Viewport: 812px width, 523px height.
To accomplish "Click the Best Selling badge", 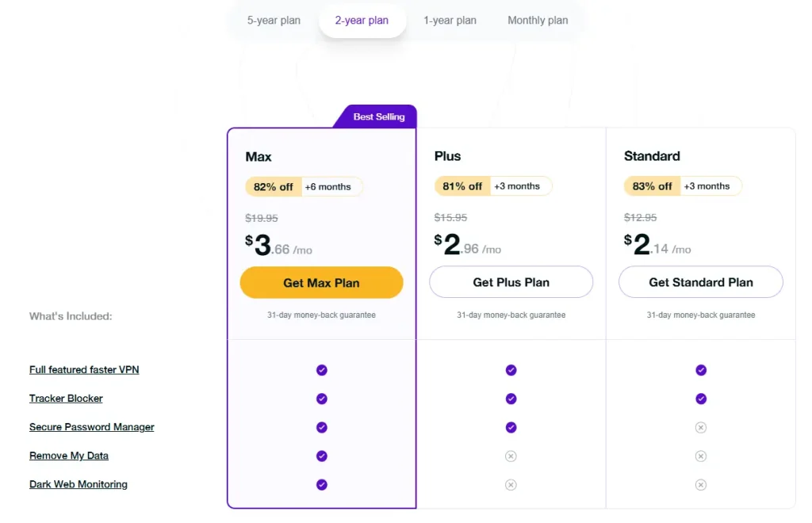I will point(378,117).
